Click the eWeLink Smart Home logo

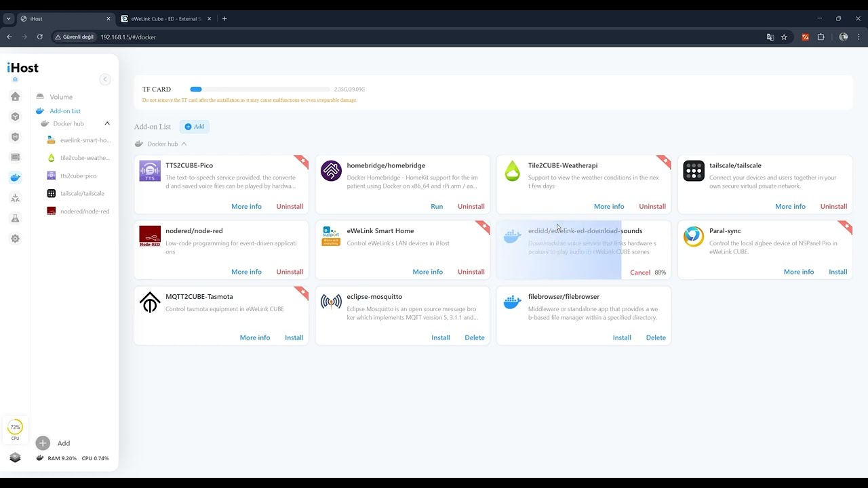[331, 237]
